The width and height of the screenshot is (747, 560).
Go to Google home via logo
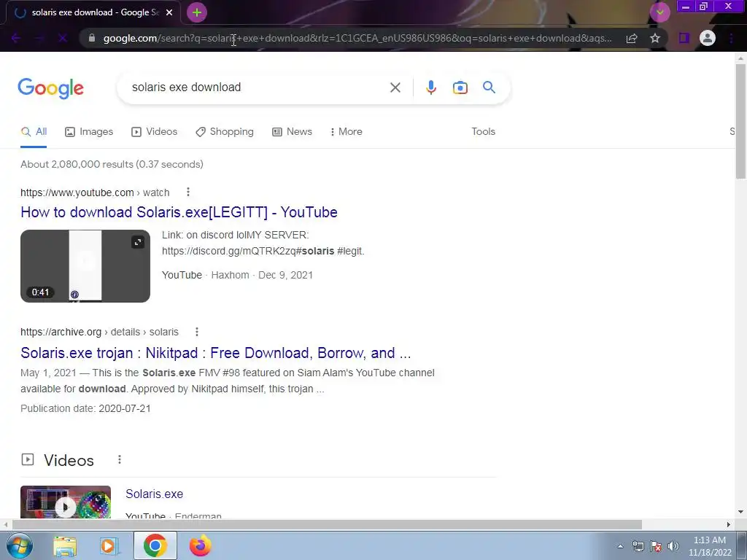click(x=51, y=88)
